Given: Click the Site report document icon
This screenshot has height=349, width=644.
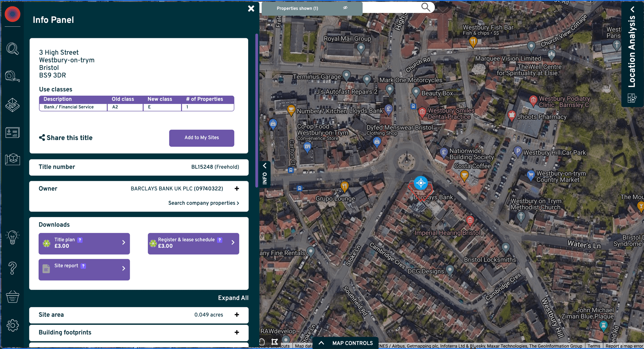Looking at the screenshot, I should (46, 269).
